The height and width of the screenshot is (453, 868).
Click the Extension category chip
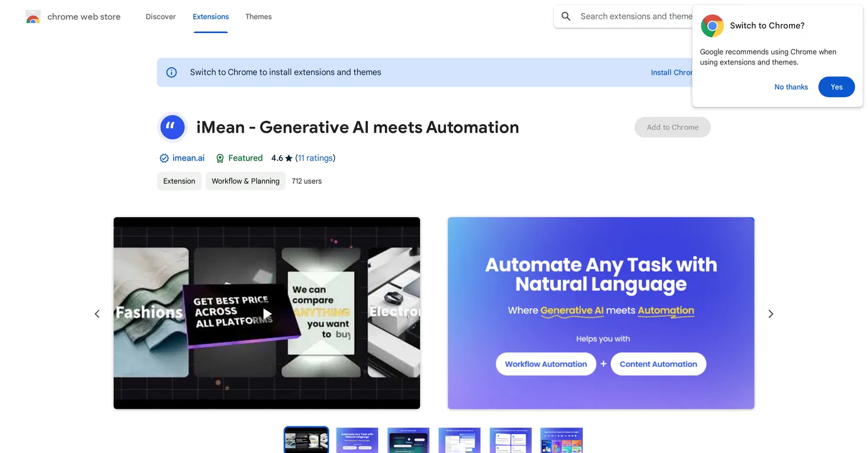179,181
